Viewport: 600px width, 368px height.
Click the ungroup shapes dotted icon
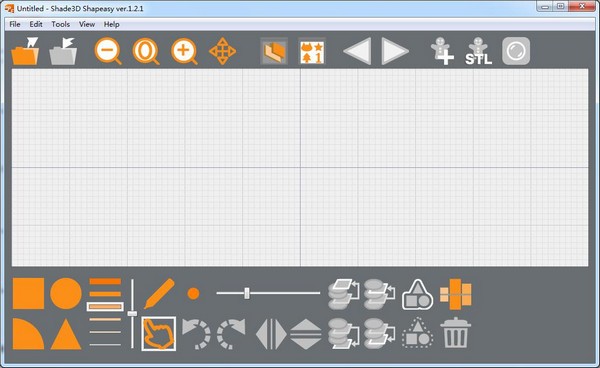coord(417,332)
